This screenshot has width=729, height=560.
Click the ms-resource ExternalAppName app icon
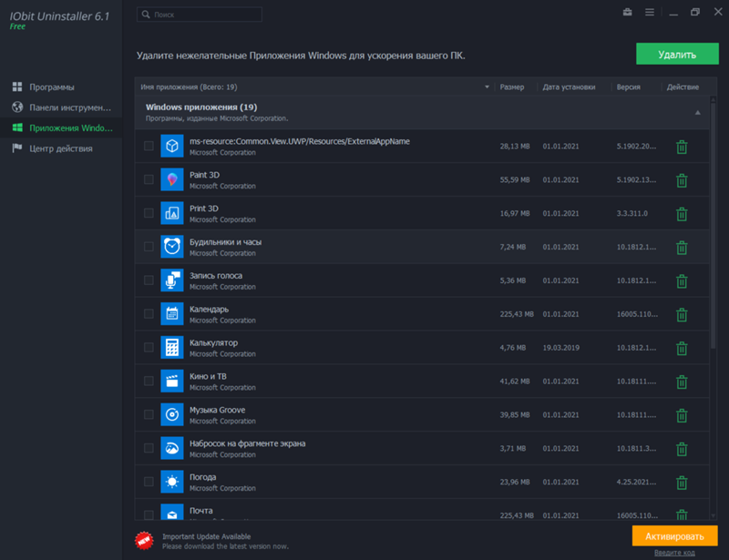[x=172, y=146]
